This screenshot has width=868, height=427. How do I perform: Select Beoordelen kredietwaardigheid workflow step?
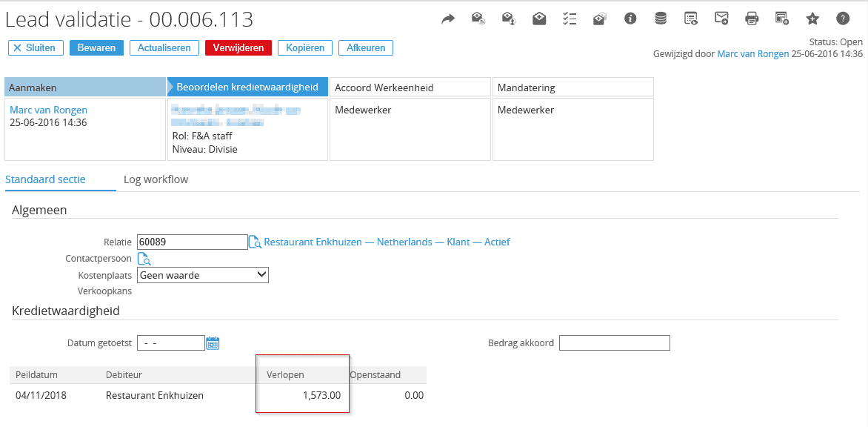247,87
